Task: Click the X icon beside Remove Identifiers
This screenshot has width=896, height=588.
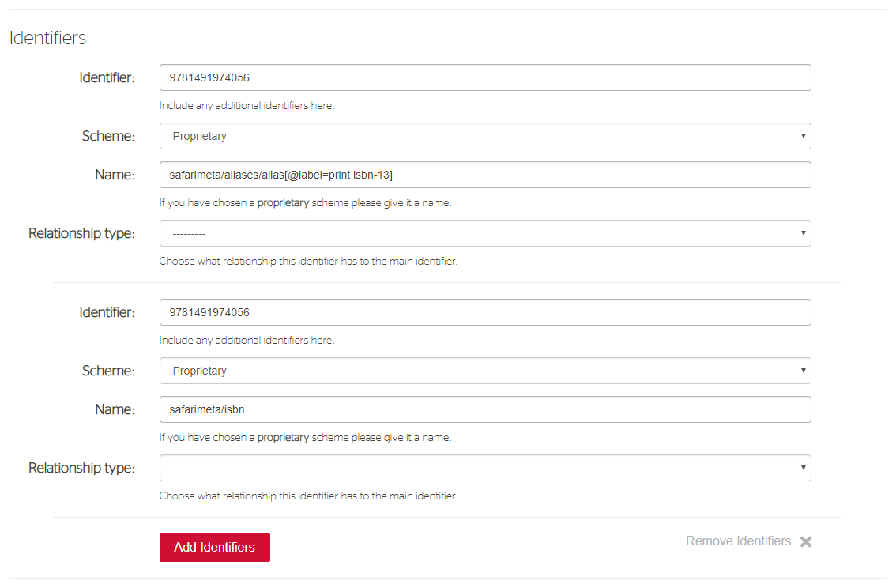Action: coord(806,541)
